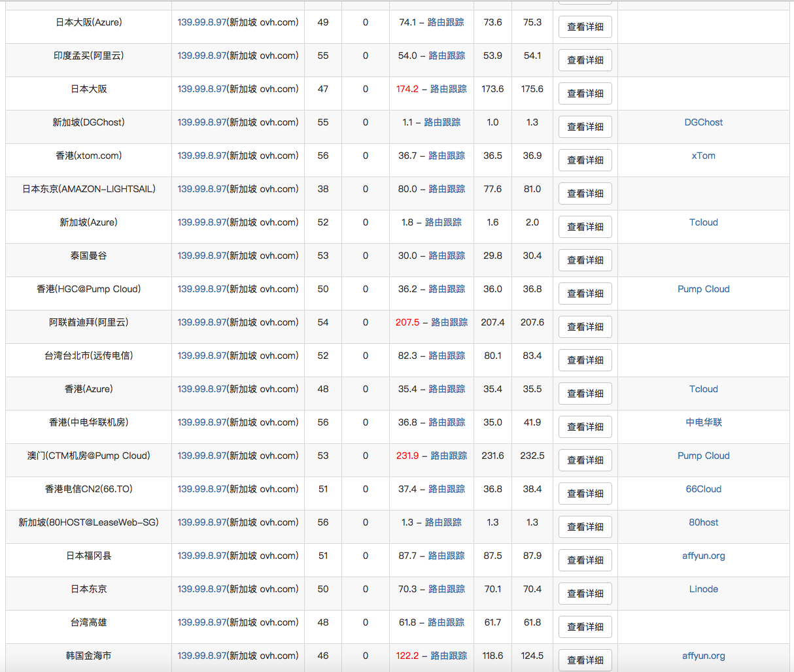Open the xTom sponsor link
The image size is (794, 672).
[703, 156]
